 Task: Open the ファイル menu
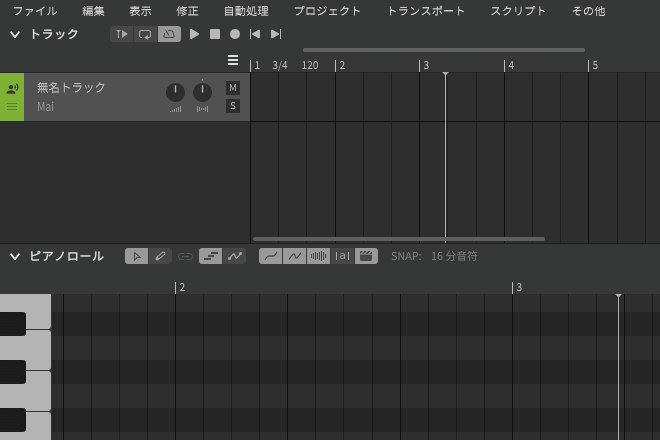35,11
